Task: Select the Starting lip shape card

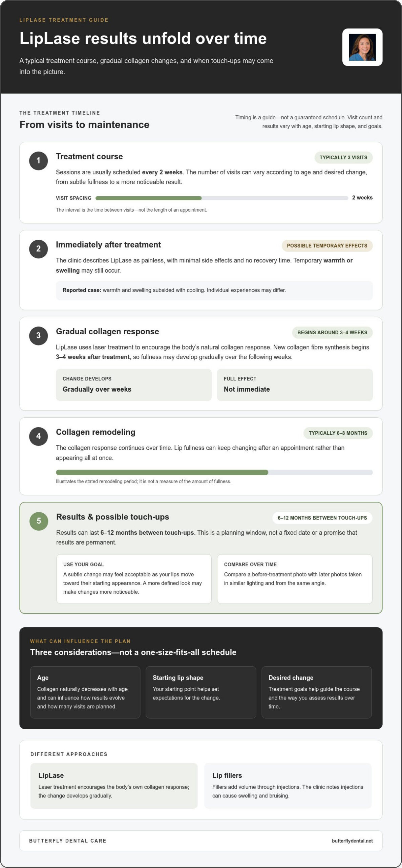Action: point(201,692)
